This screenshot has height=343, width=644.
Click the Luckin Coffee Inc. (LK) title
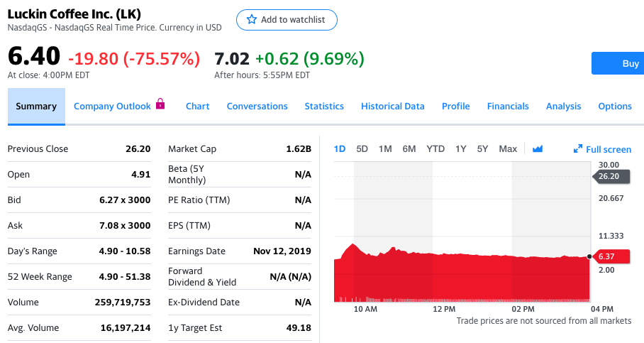[74, 14]
